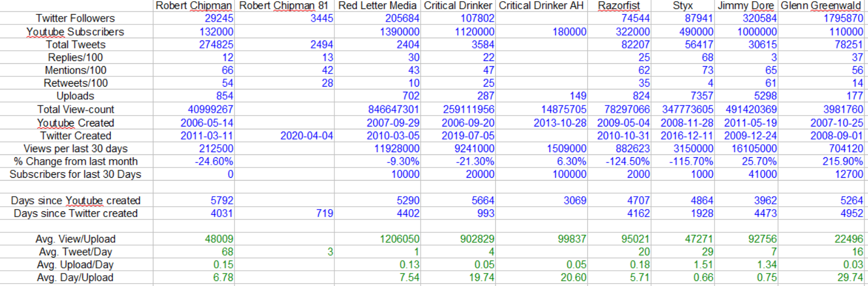
Task: Select the Avg. View/Upload row label
Action: [x=75, y=239]
